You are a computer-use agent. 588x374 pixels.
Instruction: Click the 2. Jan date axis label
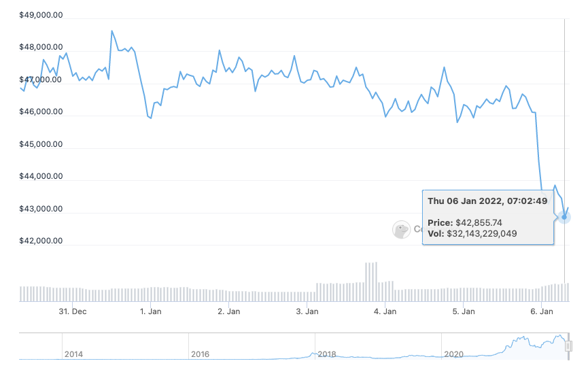pos(229,312)
